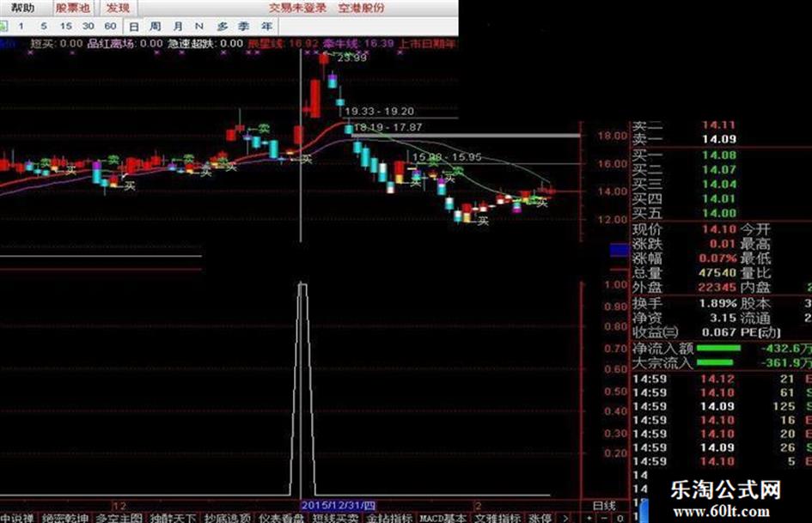Click the 买二 bid price 14.07
812x523 pixels.
[x=719, y=169]
